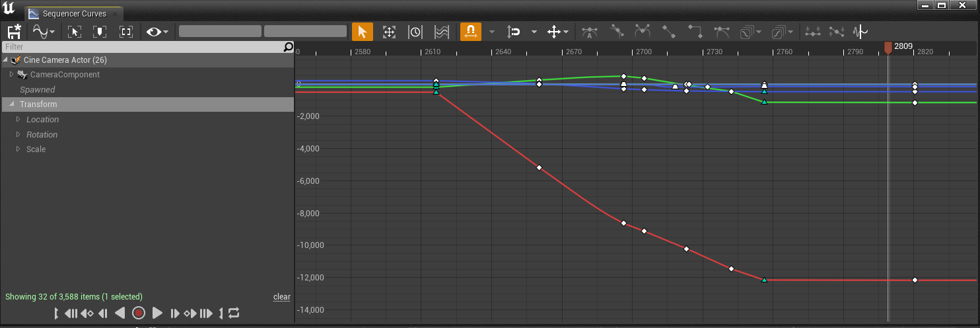Click the save sequence icon in the toolbar
Screen dimensions: 980x328
(15, 31)
